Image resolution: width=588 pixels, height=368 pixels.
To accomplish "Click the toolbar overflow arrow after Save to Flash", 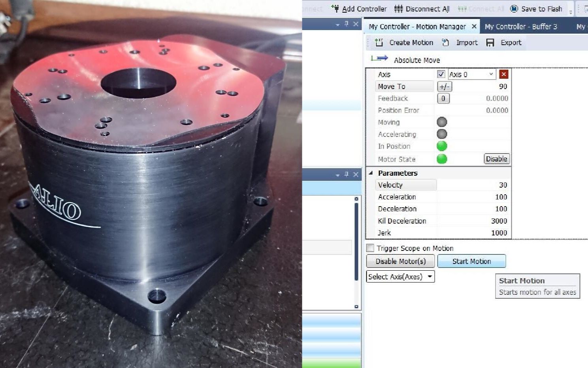I will click(571, 12).
